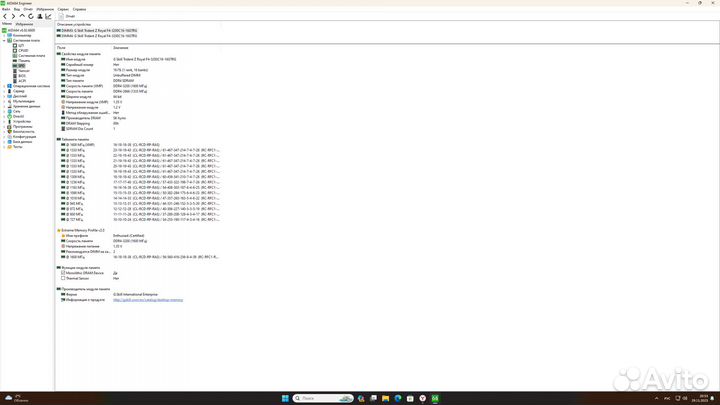Switch to the Меню sidebar tab

point(7,23)
